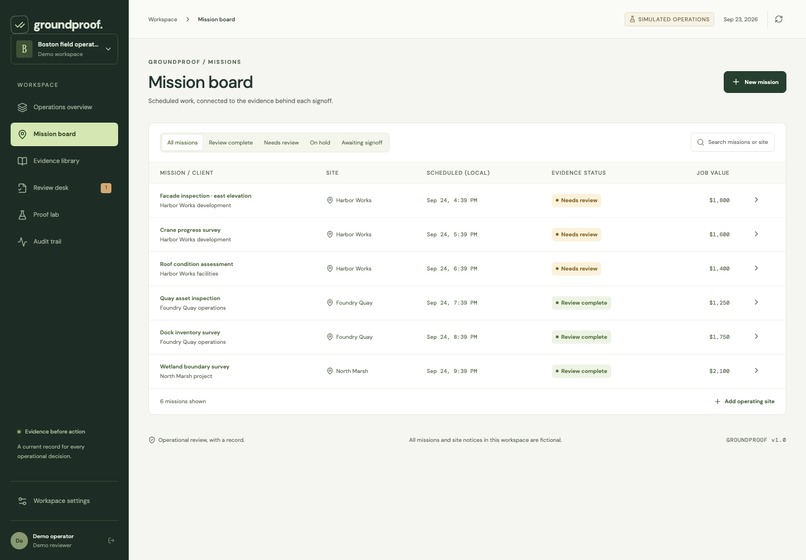Screen dimensions: 806x560
Task: Click the Review desk document icon
Action: click(x=22, y=188)
